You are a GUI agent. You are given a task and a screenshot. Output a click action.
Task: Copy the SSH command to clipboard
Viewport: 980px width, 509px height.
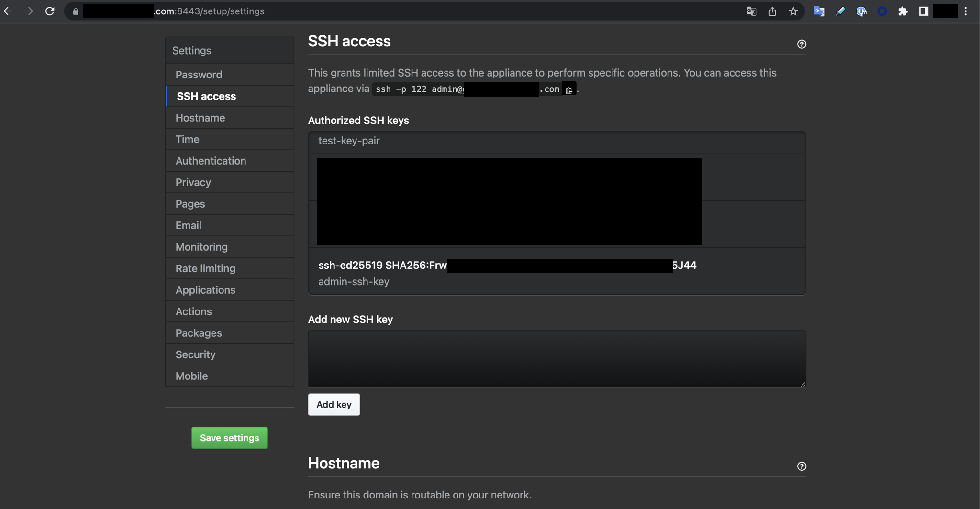pos(568,90)
